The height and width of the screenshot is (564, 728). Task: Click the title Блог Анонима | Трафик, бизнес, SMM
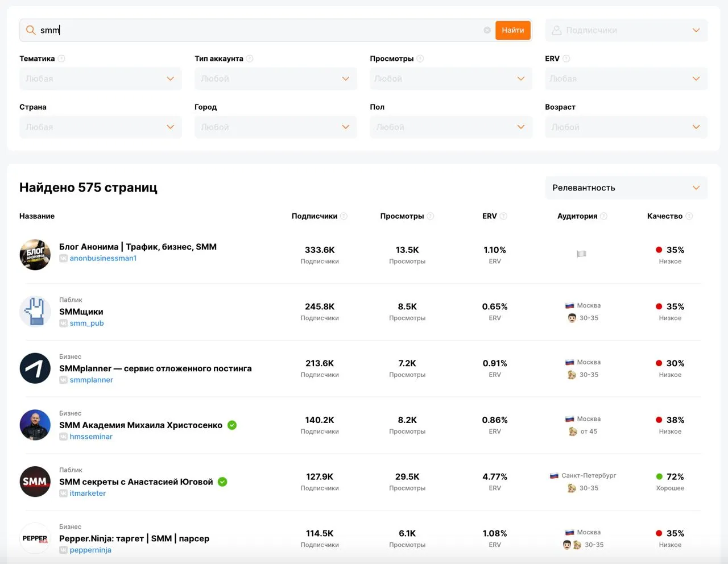(138, 247)
